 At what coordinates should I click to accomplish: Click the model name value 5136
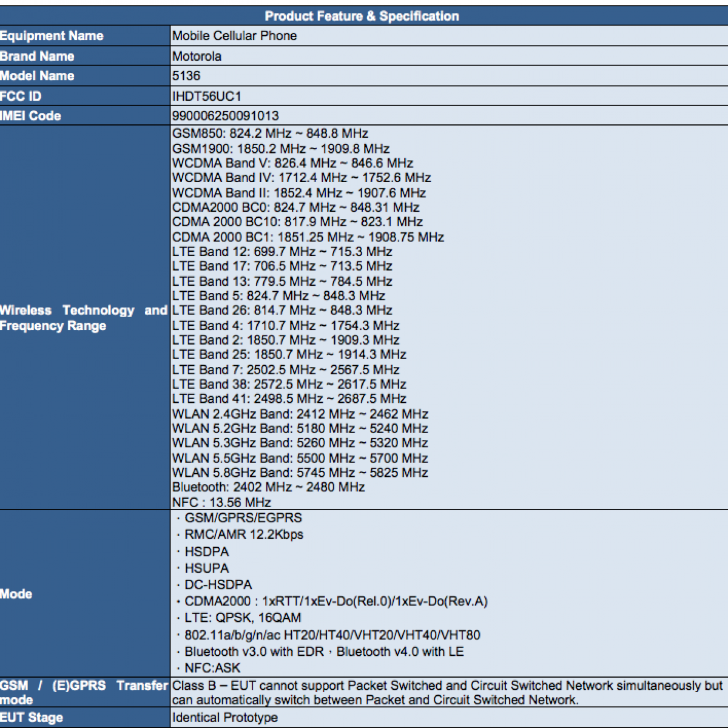[186, 76]
